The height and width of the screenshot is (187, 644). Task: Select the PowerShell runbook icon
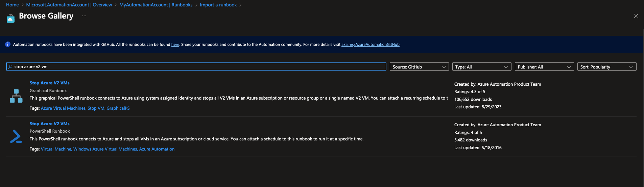(x=16, y=136)
